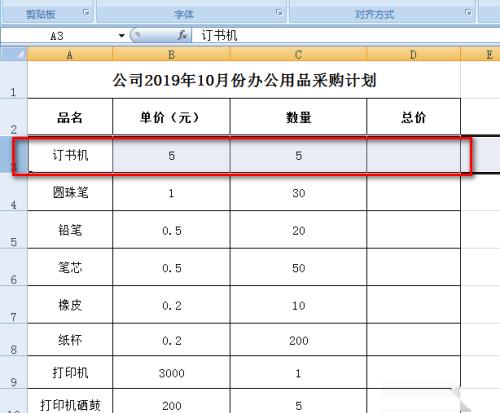Click the 数量 header cell

pos(298,117)
